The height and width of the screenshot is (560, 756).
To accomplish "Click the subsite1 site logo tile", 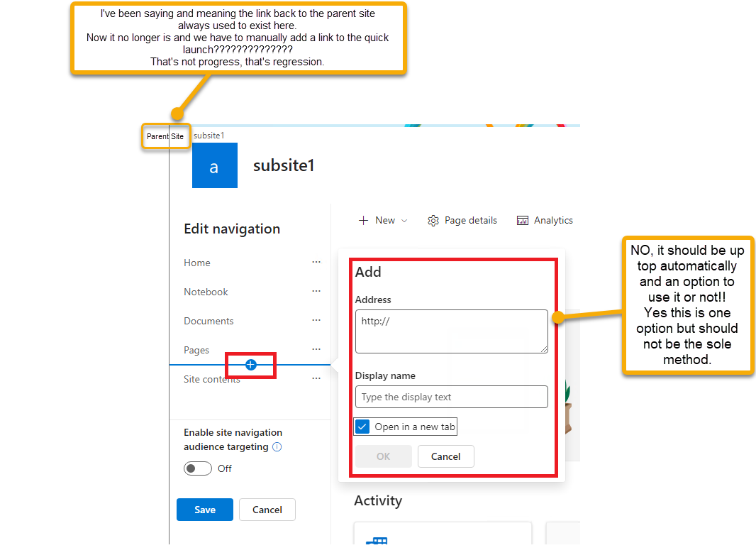I will coord(215,165).
